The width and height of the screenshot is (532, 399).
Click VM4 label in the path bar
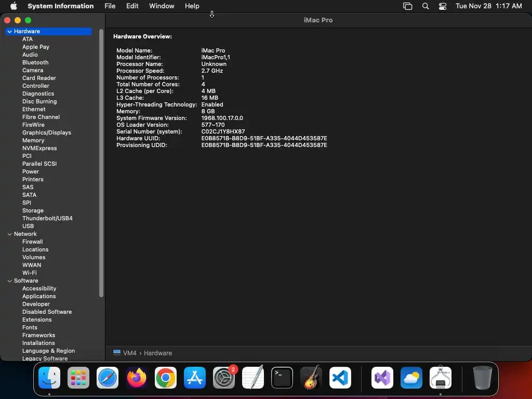[129, 353]
